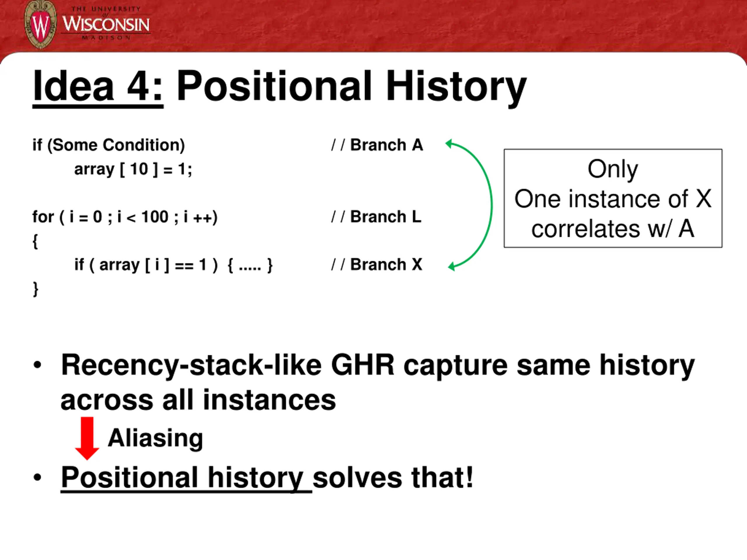Click the for loop code line
This screenshot has width=747, height=560.
coord(125,217)
